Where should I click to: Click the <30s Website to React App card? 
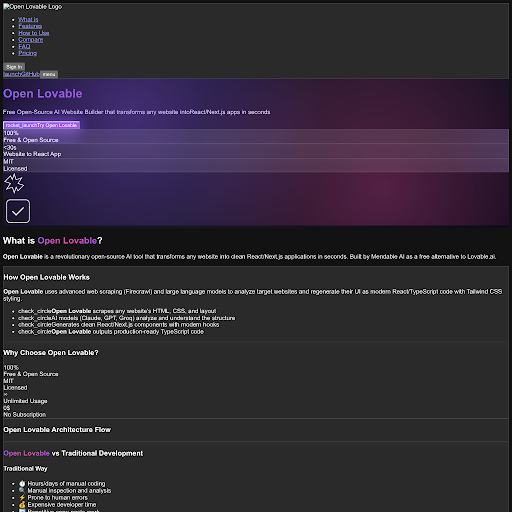[x=256, y=151]
